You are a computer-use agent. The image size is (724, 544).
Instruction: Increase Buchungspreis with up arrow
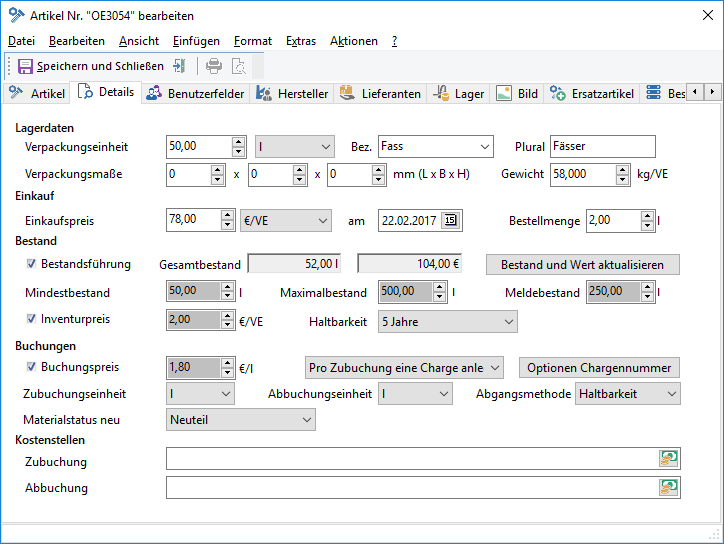(227, 363)
